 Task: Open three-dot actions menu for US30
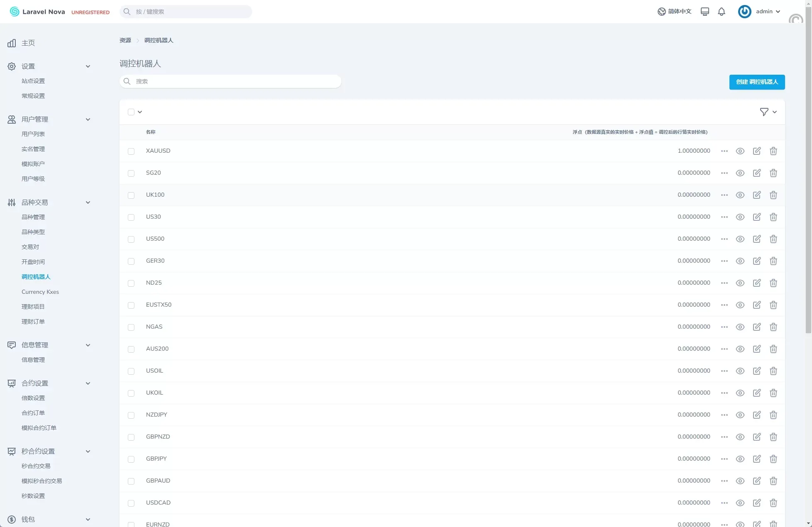pos(724,217)
